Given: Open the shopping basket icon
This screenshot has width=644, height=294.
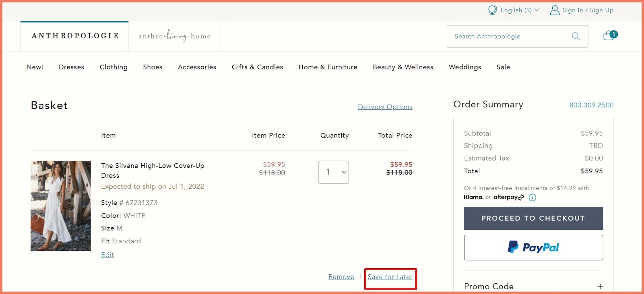Looking at the screenshot, I should coord(610,36).
